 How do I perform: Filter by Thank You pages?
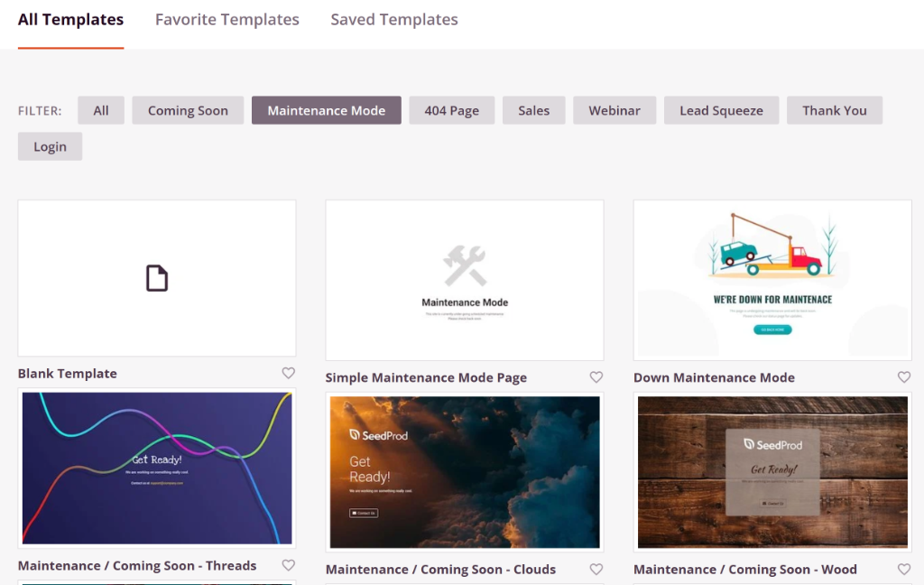point(835,110)
